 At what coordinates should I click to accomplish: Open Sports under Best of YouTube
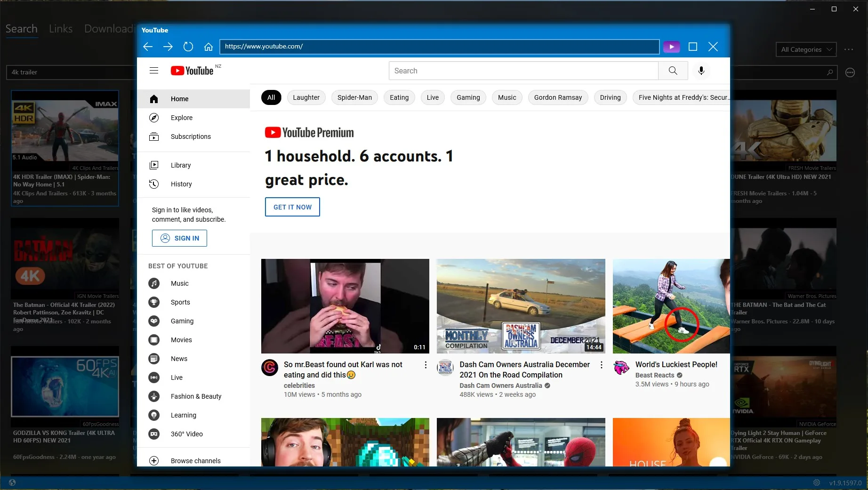pos(193,302)
